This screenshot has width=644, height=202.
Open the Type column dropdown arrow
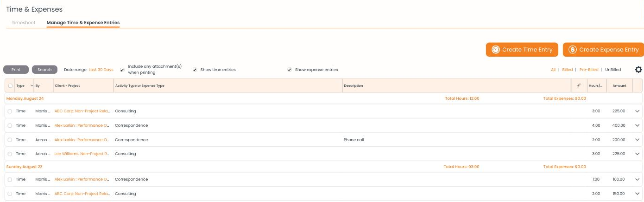click(32, 86)
